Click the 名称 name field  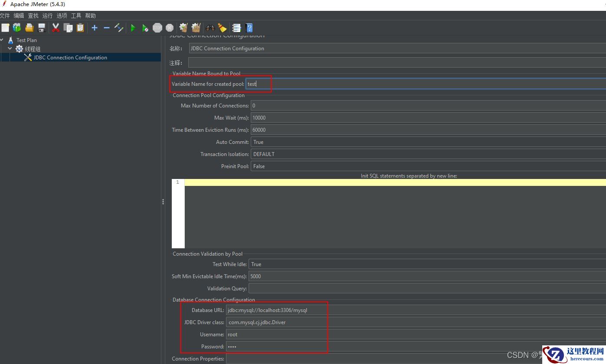397,49
